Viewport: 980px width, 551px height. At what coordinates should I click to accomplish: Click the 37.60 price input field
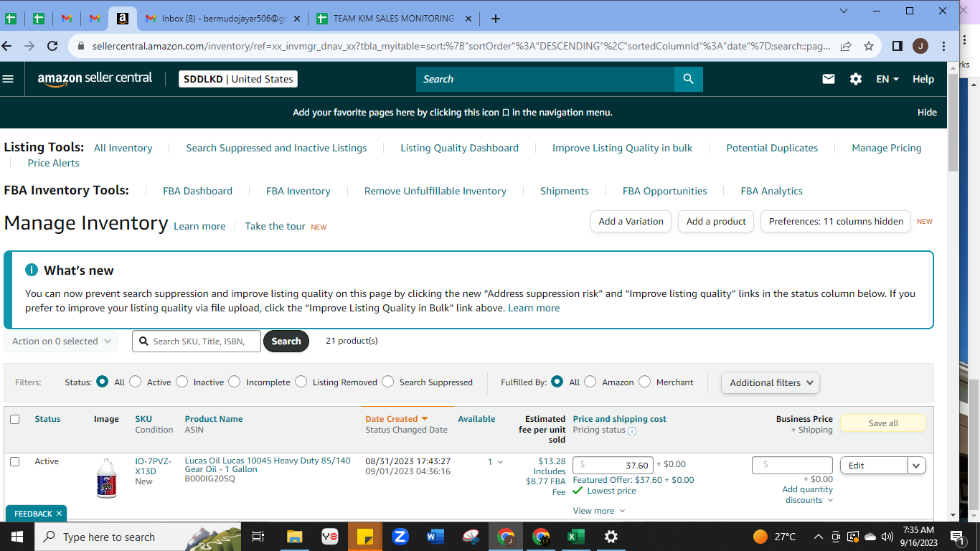click(613, 465)
